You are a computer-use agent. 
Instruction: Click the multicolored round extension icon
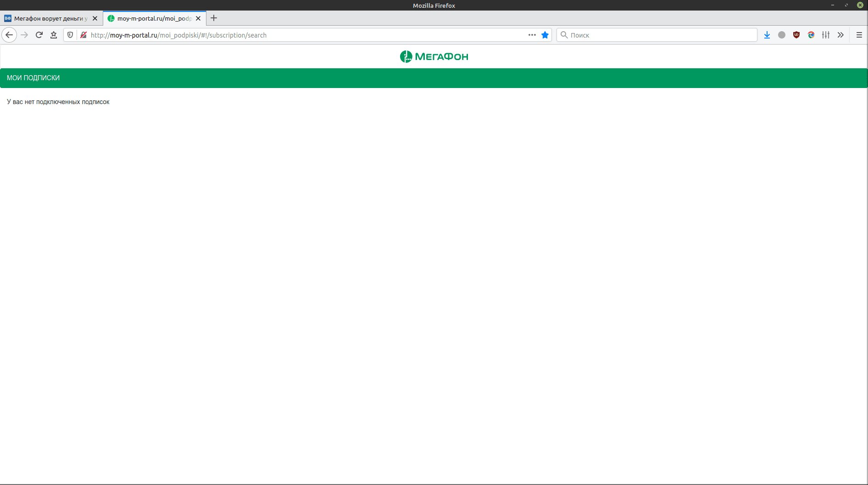[811, 35]
